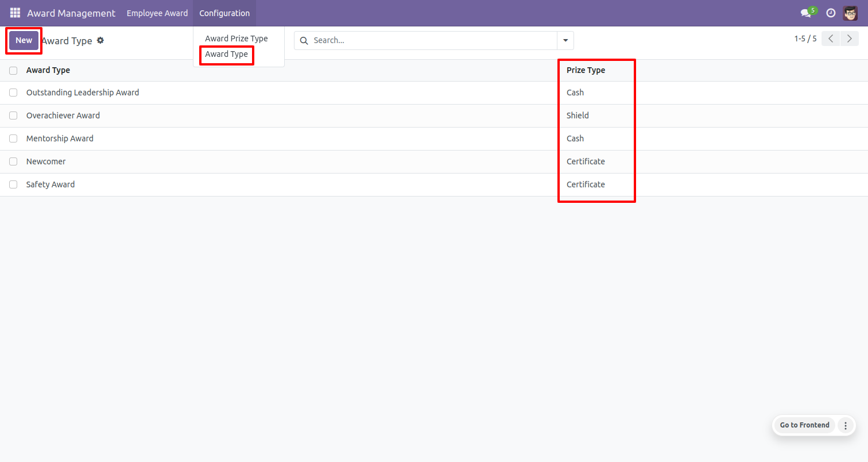The image size is (868, 462).
Task: Sort by the Award Type column header
Action: (x=48, y=70)
